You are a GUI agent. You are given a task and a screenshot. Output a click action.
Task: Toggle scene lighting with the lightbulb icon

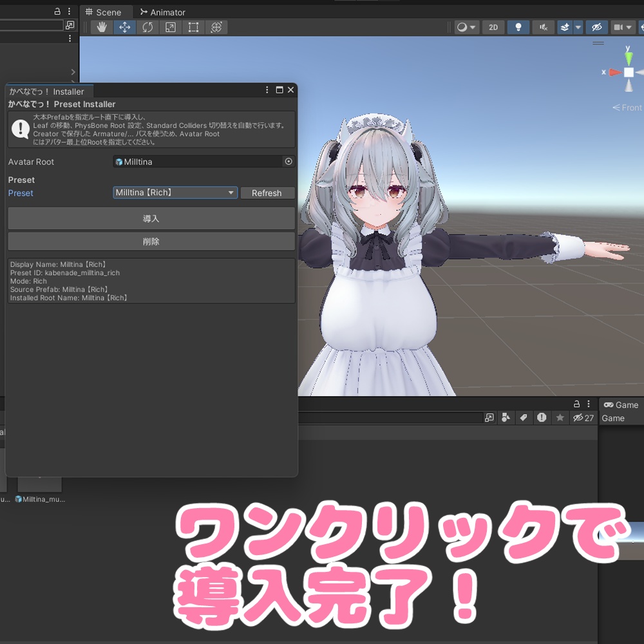coord(518,27)
